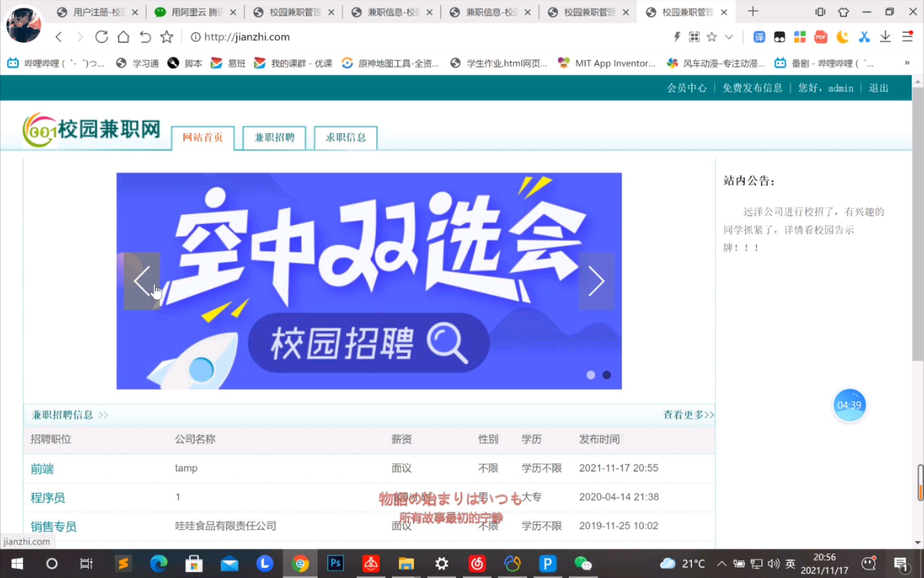This screenshot has height=578, width=924.
Task: Open WeChat from the taskbar
Action: pos(583,563)
